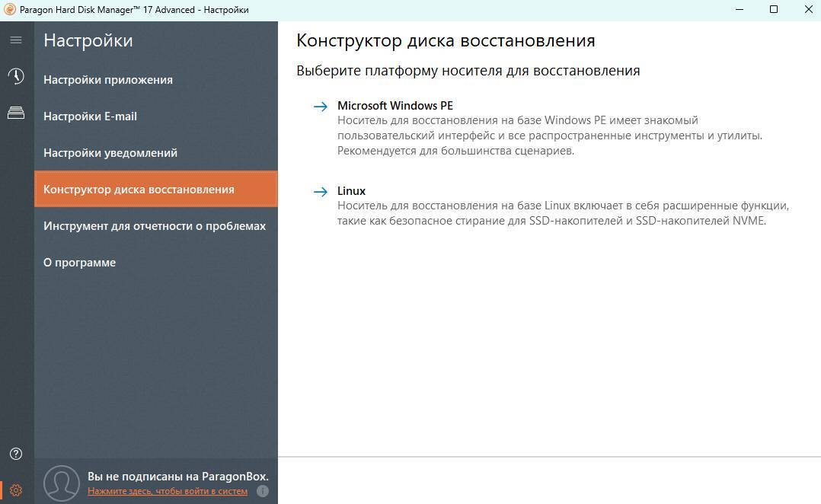Open the disks and volumes icon
The image size is (821, 504).
(x=16, y=112)
